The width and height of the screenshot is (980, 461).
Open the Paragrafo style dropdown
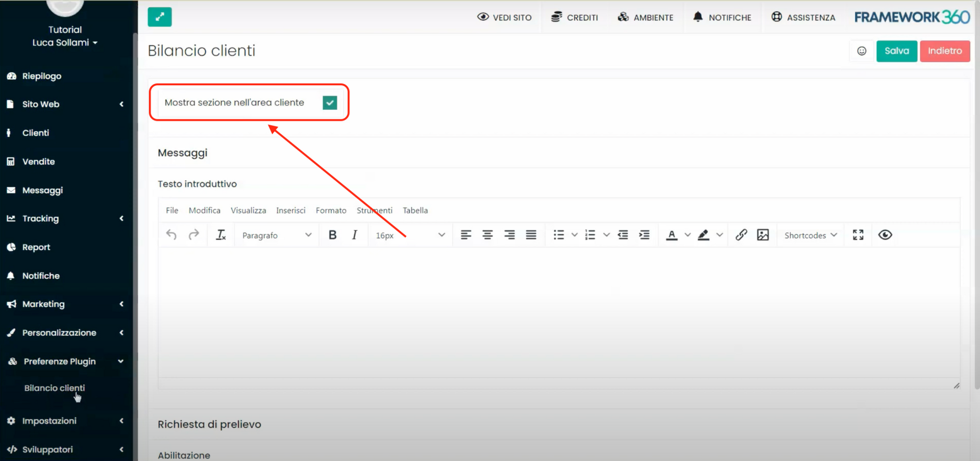(276, 235)
